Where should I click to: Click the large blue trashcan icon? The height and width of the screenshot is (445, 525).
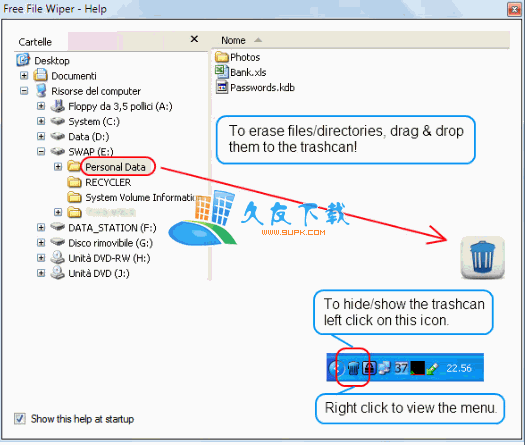[x=482, y=258]
